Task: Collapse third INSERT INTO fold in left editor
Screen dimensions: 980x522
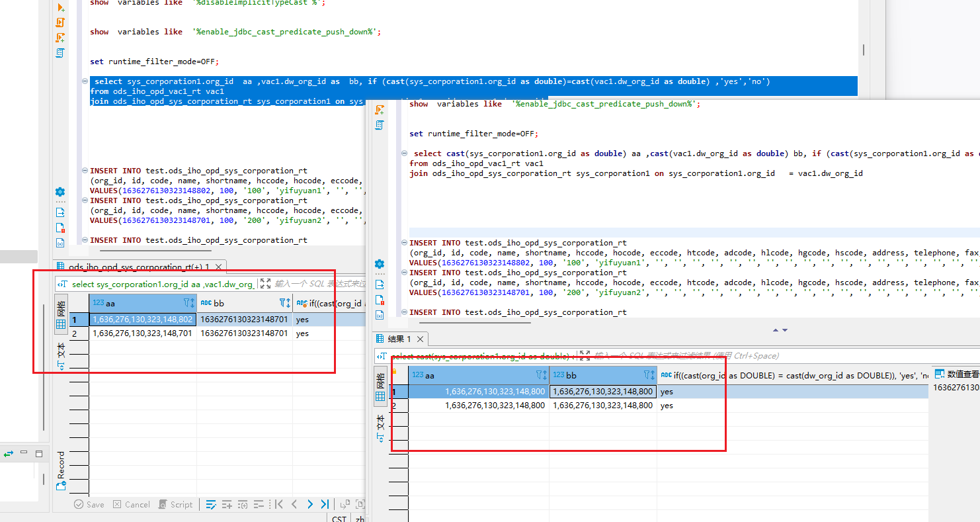Action: point(85,240)
